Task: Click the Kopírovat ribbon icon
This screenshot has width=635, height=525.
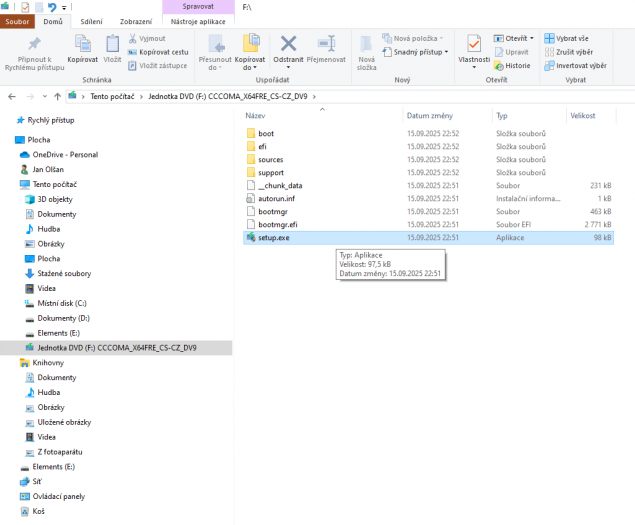Action: tap(83, 44)
